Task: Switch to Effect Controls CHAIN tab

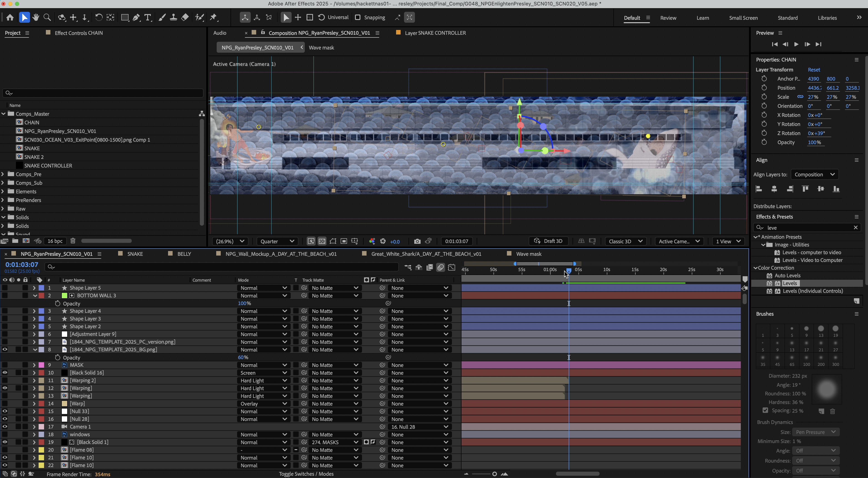Action: pos(79,33)
